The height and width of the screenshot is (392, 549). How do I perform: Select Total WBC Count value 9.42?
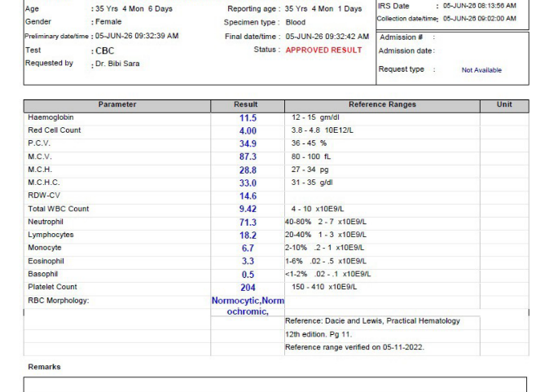[248, 209]
